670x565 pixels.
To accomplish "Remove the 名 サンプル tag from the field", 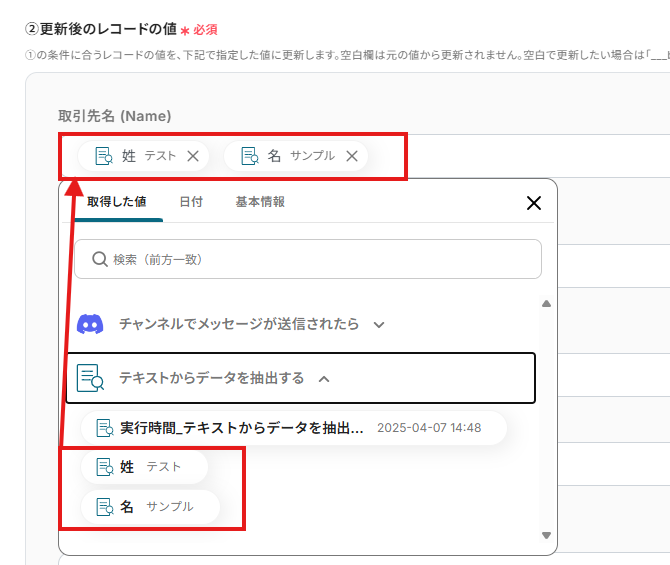I will click(x=352, y=156).
